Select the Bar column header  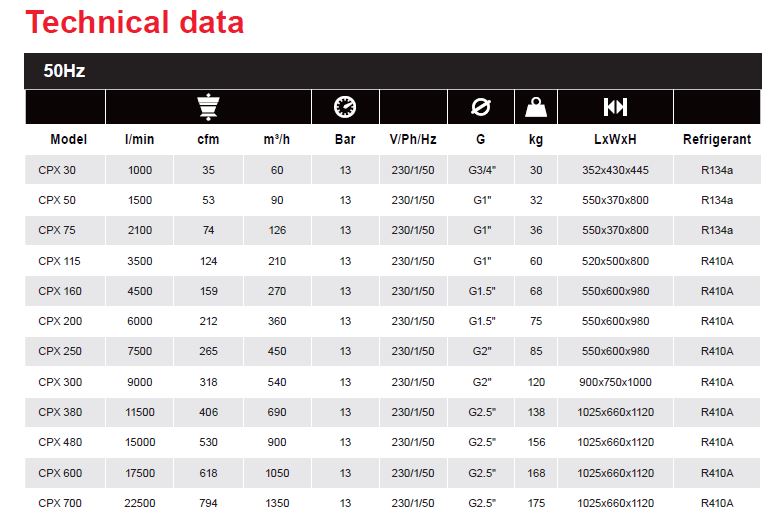point(345,139)
